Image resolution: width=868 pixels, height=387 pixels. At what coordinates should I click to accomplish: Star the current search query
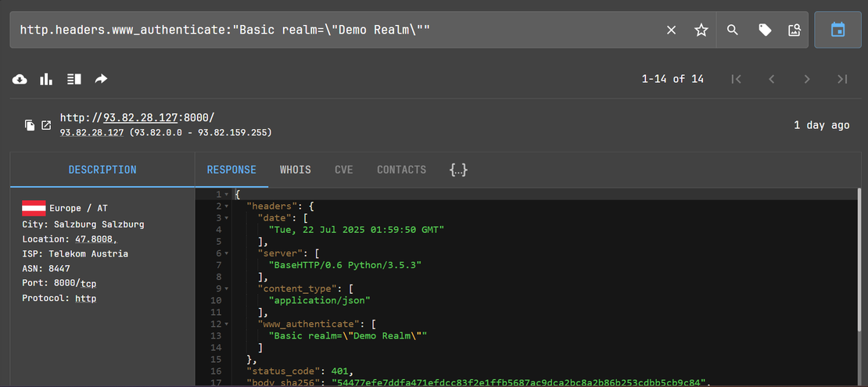click(x=701, y=30)
